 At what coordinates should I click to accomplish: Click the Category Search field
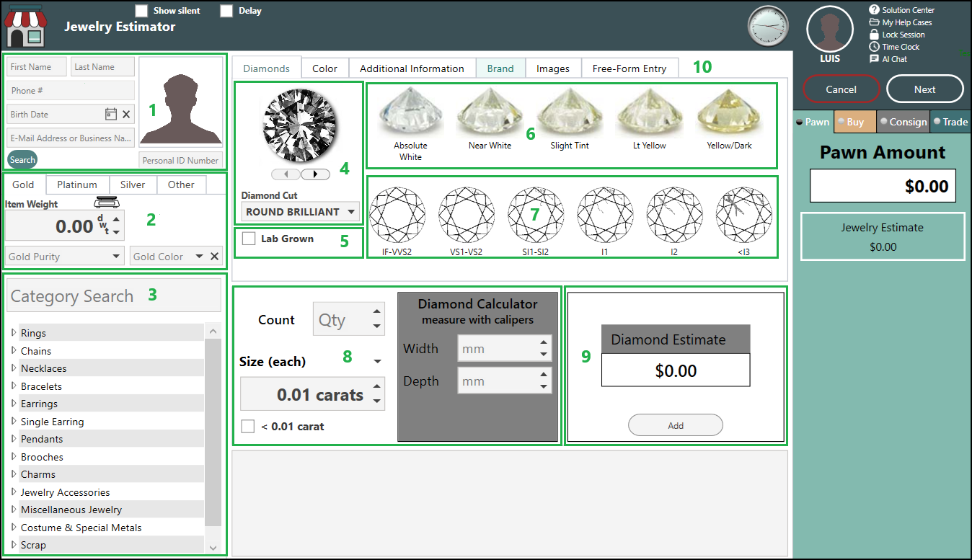point(114,295)
